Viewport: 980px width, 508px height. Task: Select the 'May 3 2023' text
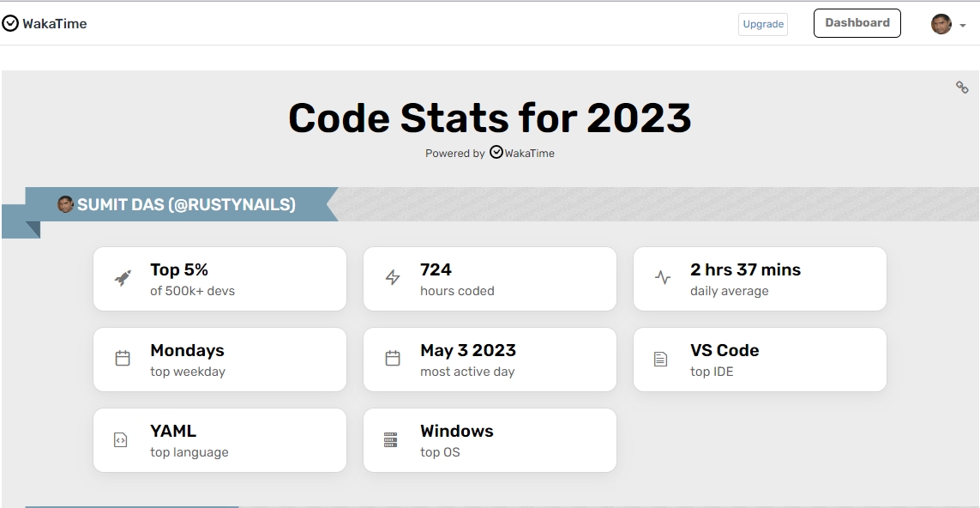(468, 350)
